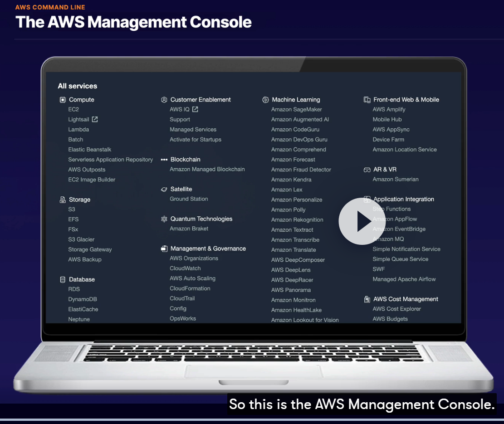Click the Machine Learning brain icon
The width and height of the screenshot is (504, 424).
pyautogui.click(x=265, y=100)
